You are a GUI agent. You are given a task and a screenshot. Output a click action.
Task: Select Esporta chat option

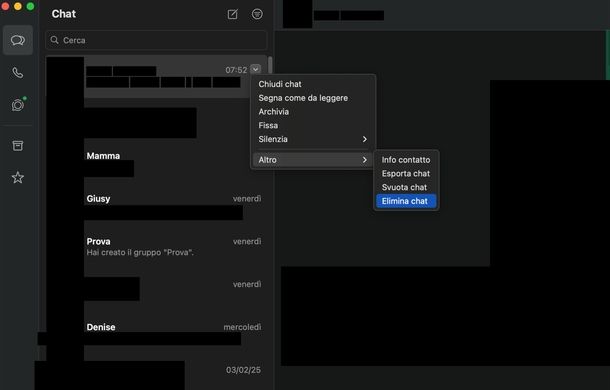tap(406, 174)
